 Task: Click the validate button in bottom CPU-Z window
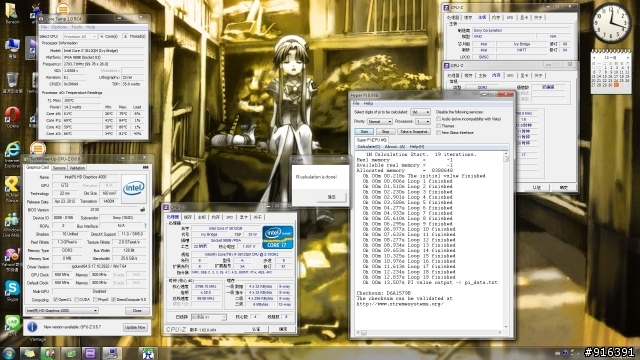click(256, 329)
